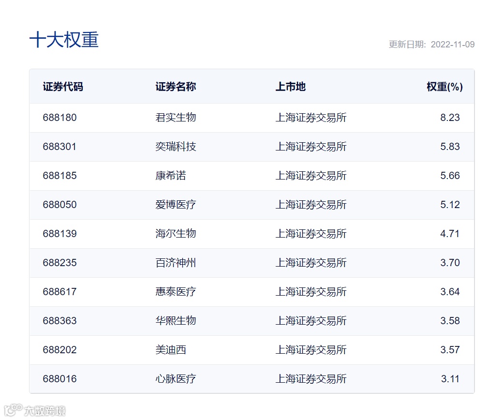
Task: Select security code 688180
Action: pyautogui.click(x=60, y=118)
